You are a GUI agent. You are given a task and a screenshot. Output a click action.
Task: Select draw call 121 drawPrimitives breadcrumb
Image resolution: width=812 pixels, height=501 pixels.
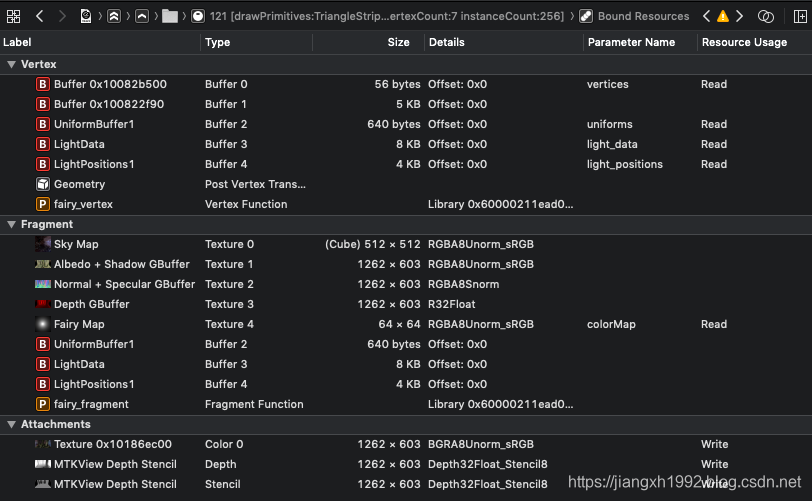pos(387,16)
